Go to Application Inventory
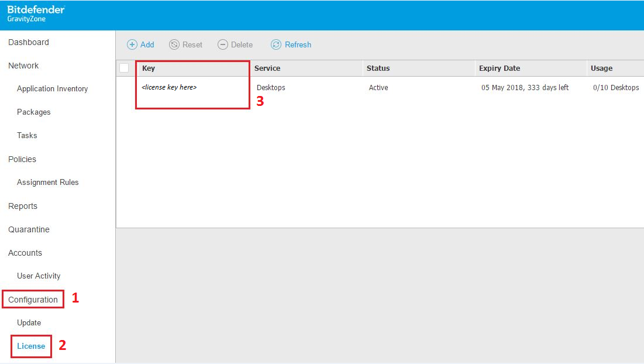 pyautogui.click(x=52, y=89)
